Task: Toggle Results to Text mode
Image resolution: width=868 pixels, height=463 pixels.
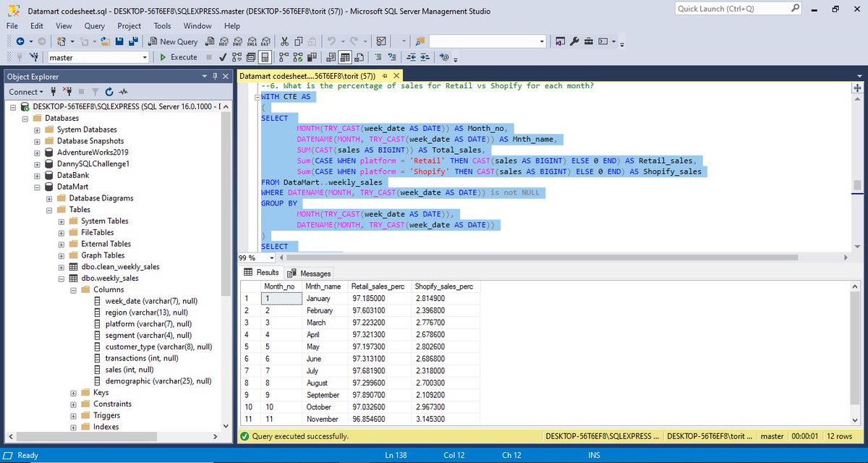Action: [x=331, y=57]
